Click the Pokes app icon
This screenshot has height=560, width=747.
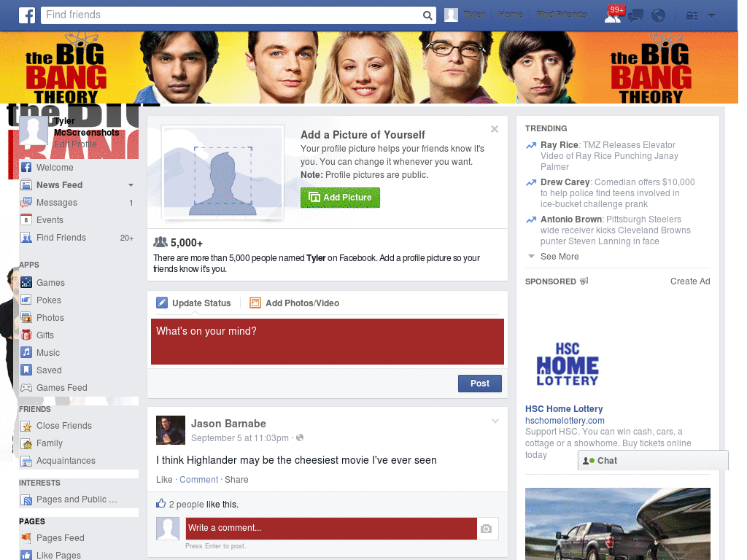point(27,300)
